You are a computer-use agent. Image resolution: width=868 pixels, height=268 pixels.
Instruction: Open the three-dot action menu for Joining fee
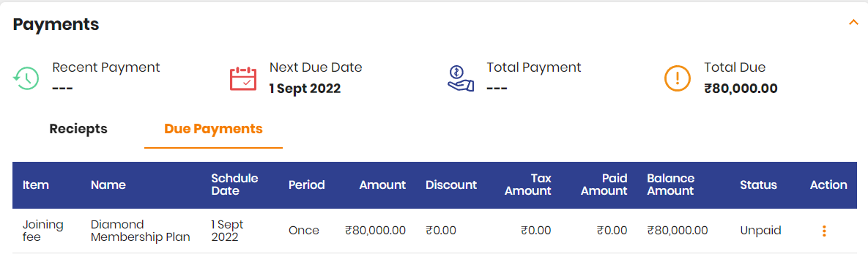pyautogui.click(x=824, y=231)
